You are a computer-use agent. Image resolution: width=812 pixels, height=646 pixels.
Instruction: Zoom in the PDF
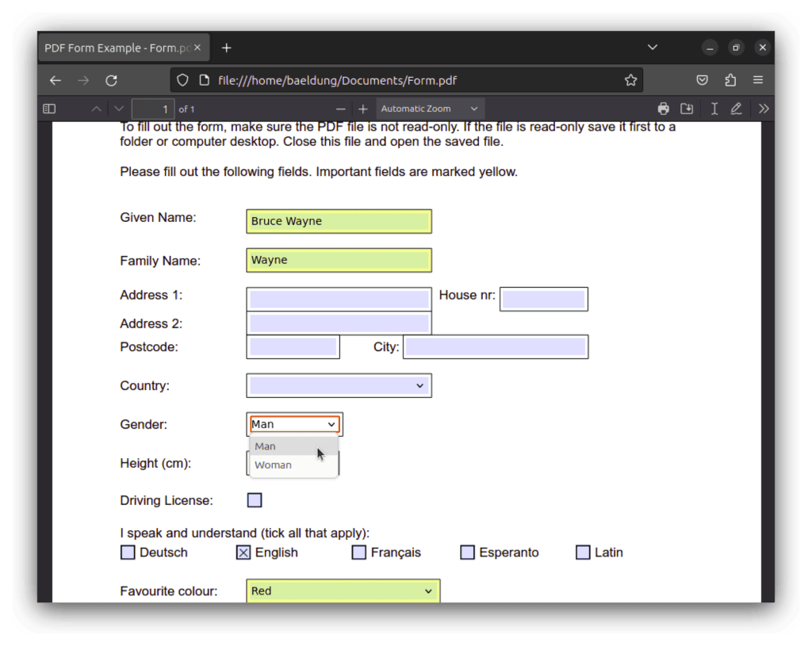click(x=362, y=109)
